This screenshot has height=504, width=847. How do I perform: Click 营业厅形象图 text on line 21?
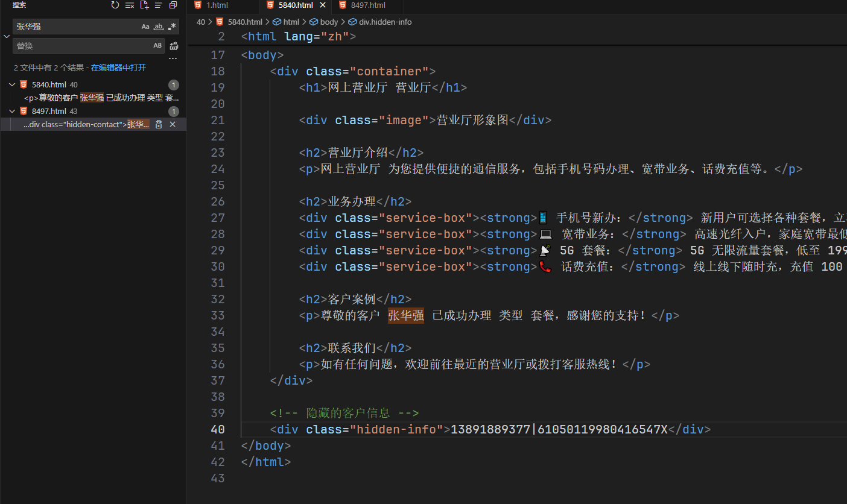coord(472,120)
